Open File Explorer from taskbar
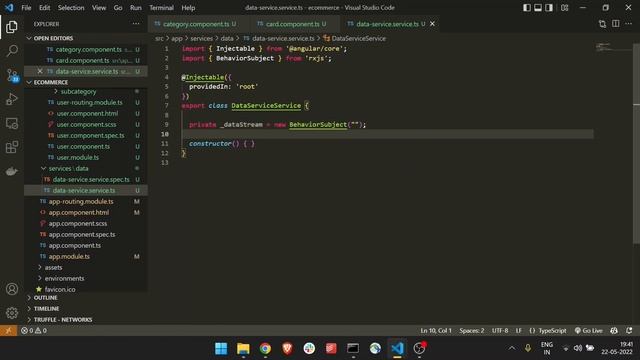 click(243, 349)
